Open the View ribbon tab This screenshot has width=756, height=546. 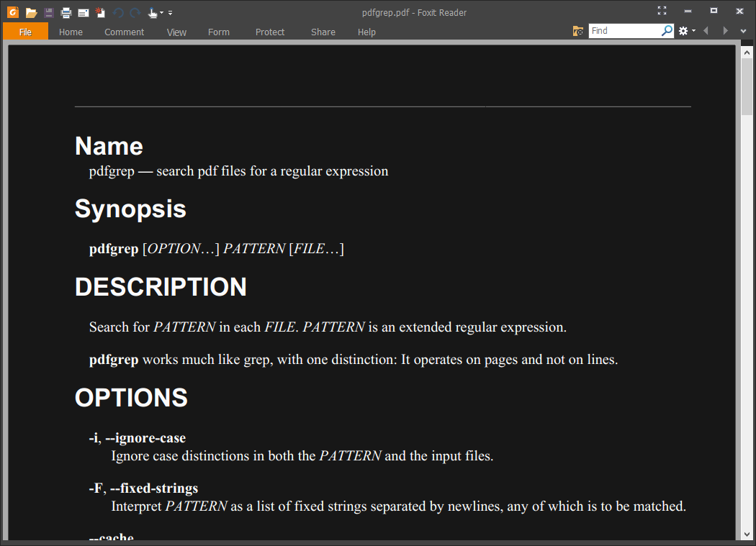(x=176, y=32)
